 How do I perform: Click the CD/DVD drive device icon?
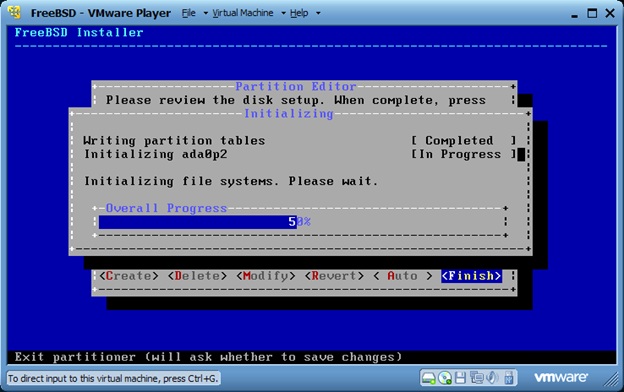[445, 378]
